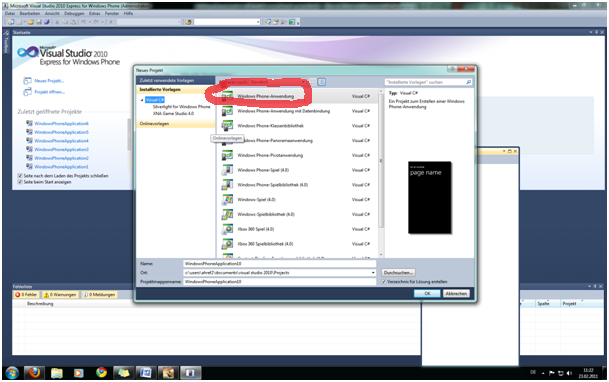The image size is (609, 382).
Task: Open Firefox from the Windows taskbar
Action: pyautogui.click(x=34, y=373)
